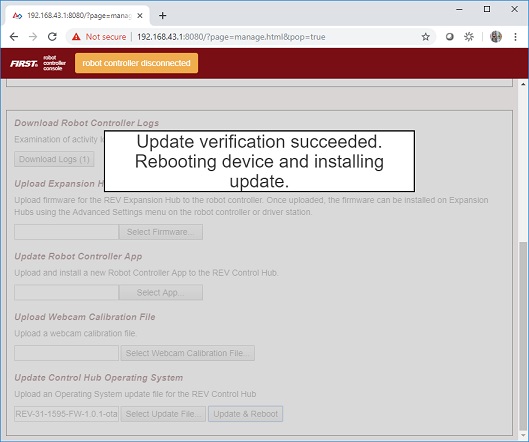This screenshot has height=442, width=529.
Task: Open a new tab with plus button
Action: coord(163,16)
